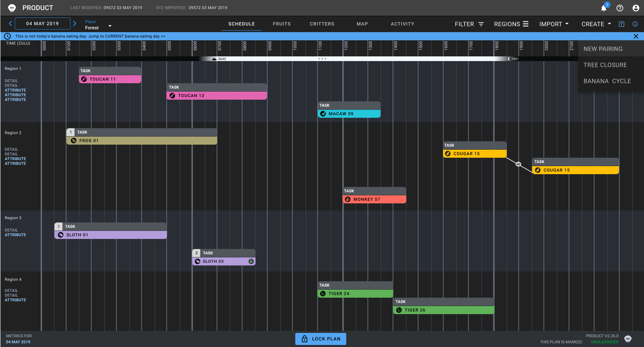
Task: Click the Region 3 ATTRIBUTE link
Action: (15, 235)
